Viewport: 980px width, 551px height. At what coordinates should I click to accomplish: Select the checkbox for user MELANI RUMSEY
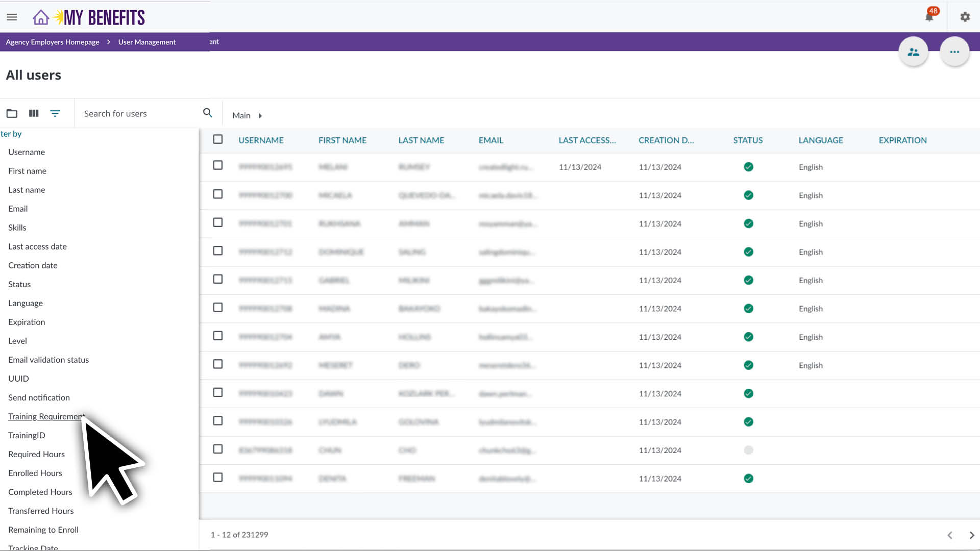218,165
